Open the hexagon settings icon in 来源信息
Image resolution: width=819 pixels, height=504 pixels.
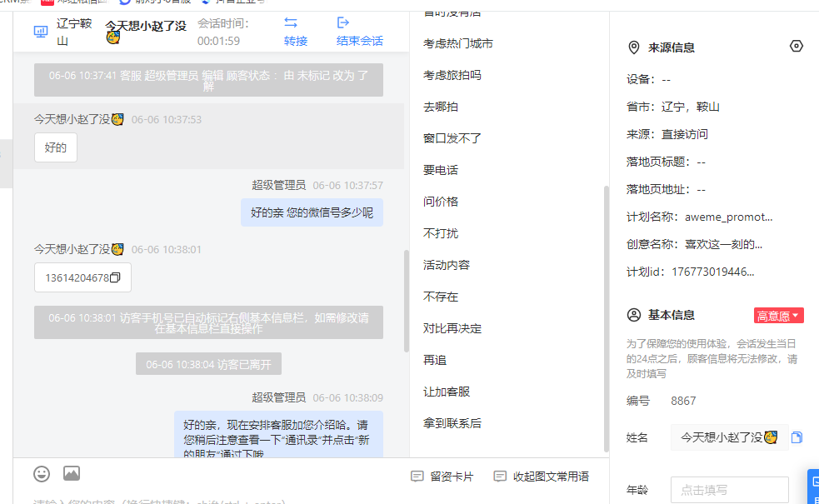click(796, 46)
